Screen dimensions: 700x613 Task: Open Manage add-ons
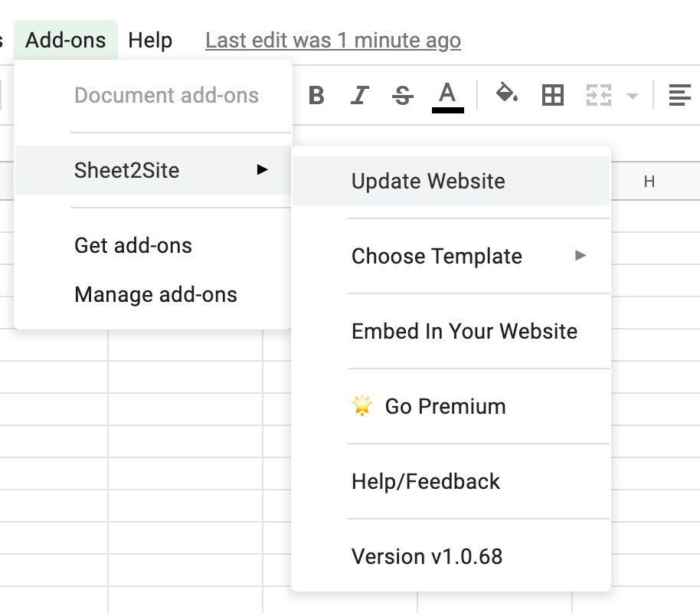pos(155,294)
